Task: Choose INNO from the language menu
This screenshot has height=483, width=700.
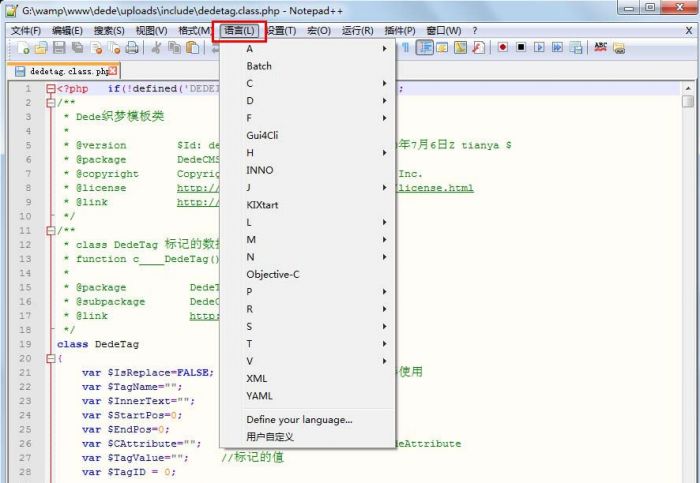Action: 308,170
